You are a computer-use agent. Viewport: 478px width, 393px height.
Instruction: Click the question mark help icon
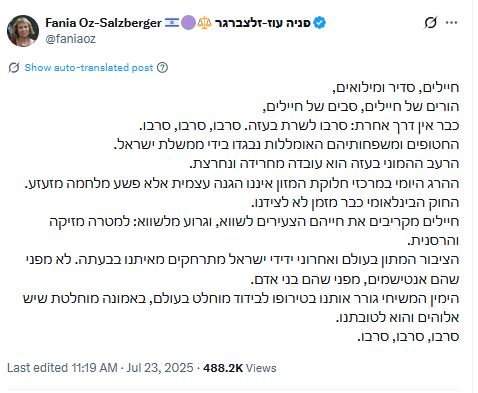(x=162, y=68)
